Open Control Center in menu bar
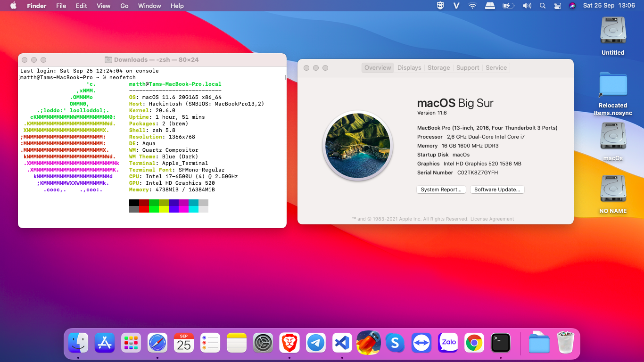 (x=558, y=6)
